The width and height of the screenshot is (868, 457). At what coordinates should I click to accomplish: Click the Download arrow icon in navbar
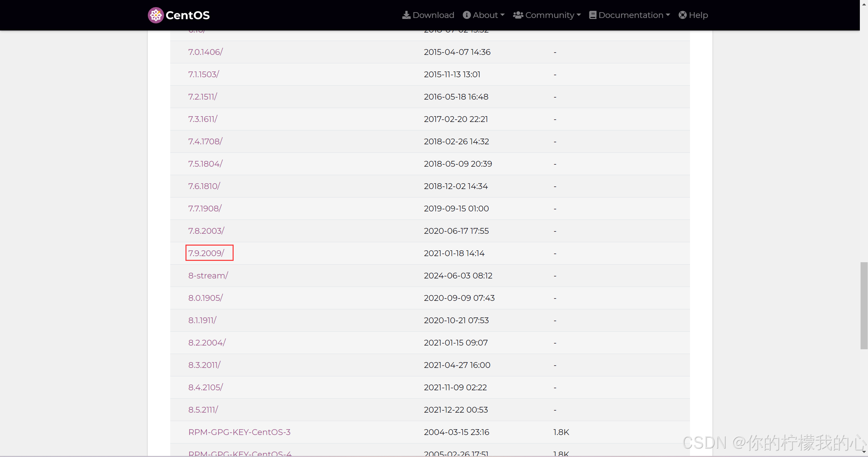pos(406,15)
